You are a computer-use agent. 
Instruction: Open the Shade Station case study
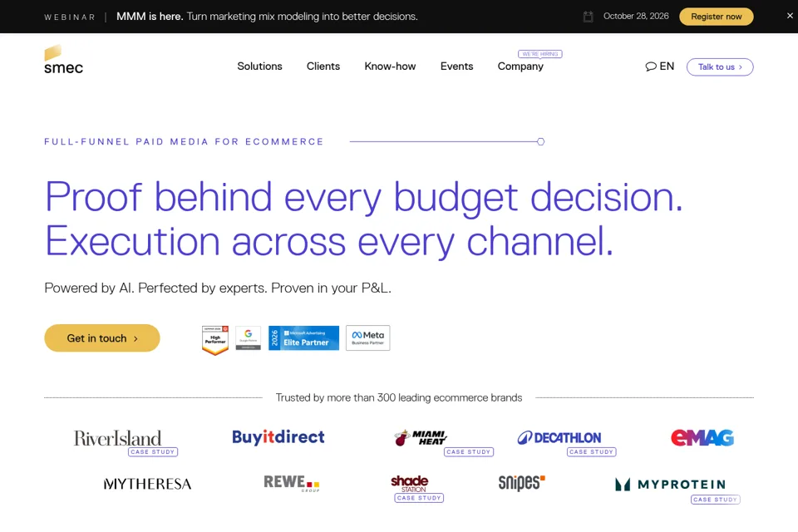419,499
